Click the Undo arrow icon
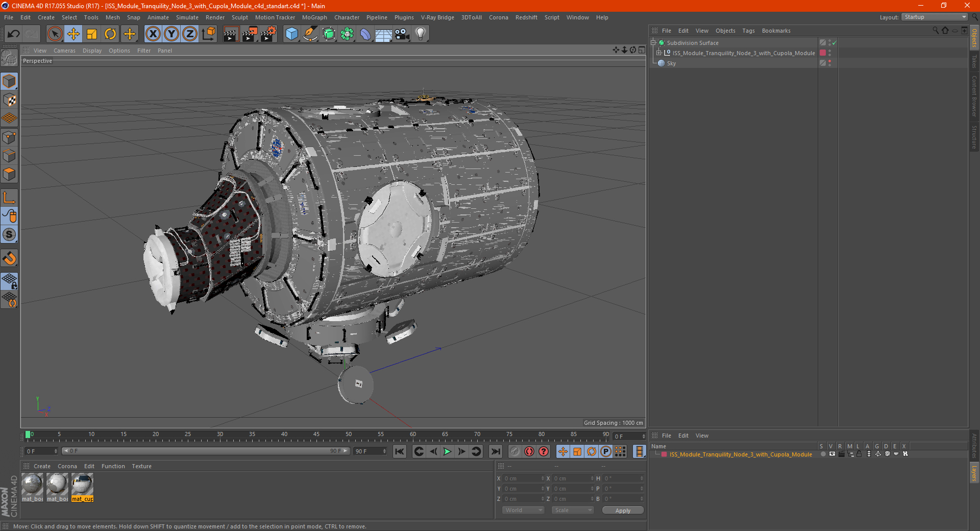Image resolution: width=980 pixels, height=531 pixels. [x=14, y=34]
